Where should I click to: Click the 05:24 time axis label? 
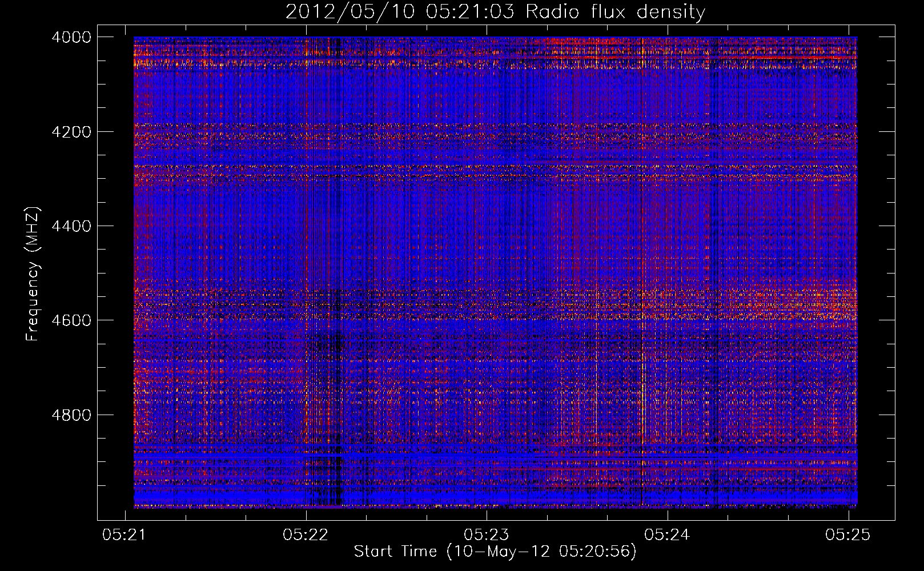pos(668,534)
